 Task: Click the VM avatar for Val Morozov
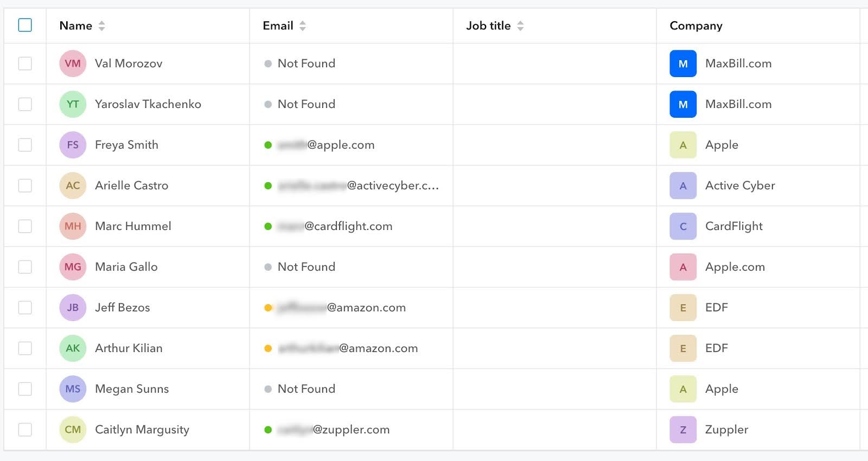[x=73, y=63]
